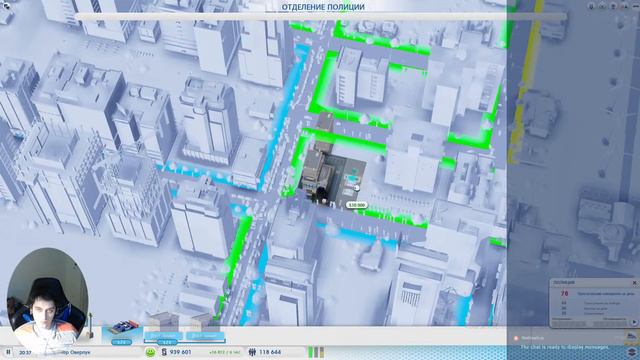Click the green income text beside treasury

(225, 352)
